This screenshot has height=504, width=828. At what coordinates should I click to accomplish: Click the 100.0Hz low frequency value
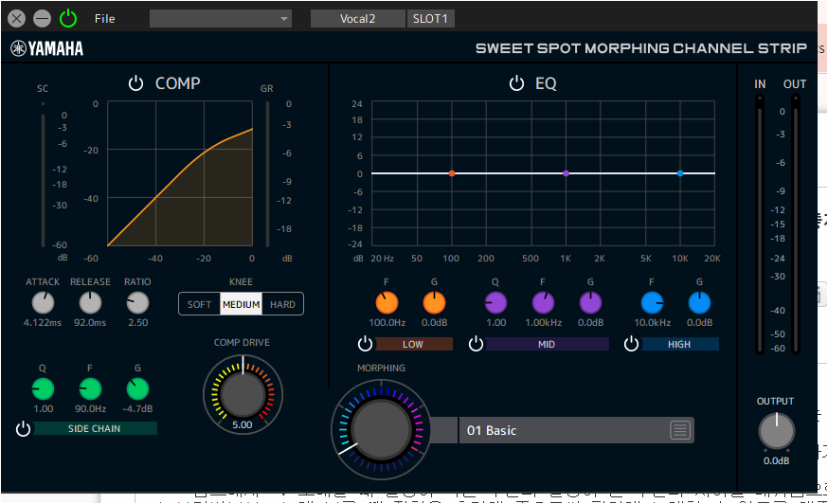[387, 322]
